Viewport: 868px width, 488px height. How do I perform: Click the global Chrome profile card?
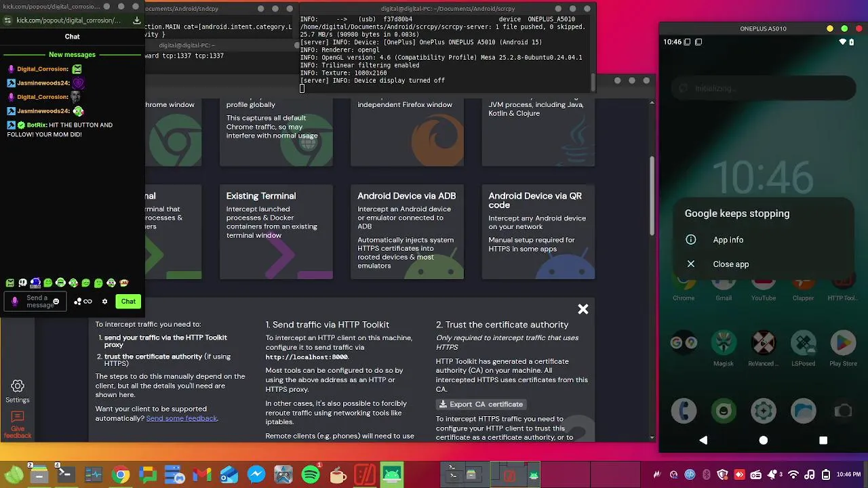(276, 132)
